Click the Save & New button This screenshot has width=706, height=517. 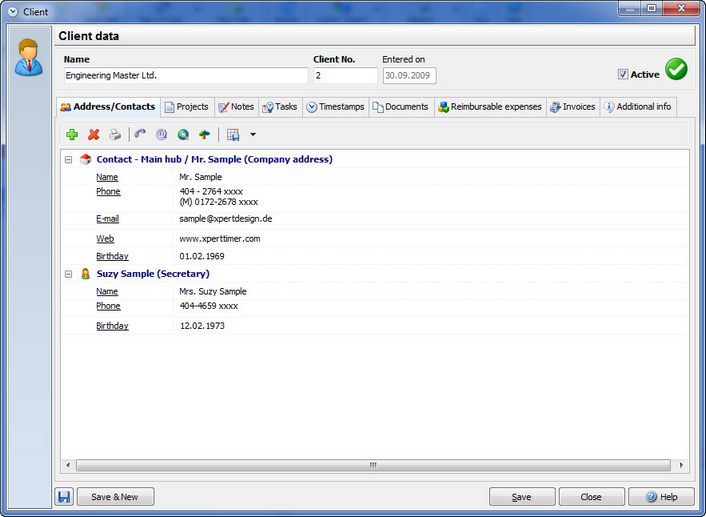tap(115, 497)
